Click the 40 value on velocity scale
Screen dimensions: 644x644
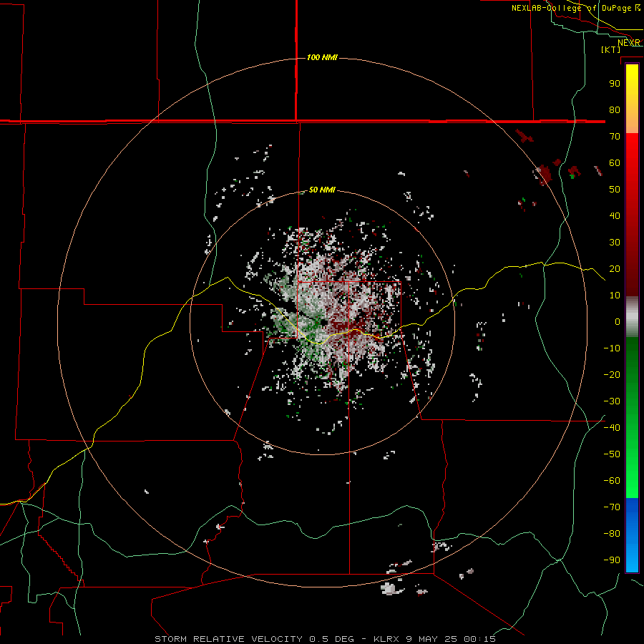[615, 215]
